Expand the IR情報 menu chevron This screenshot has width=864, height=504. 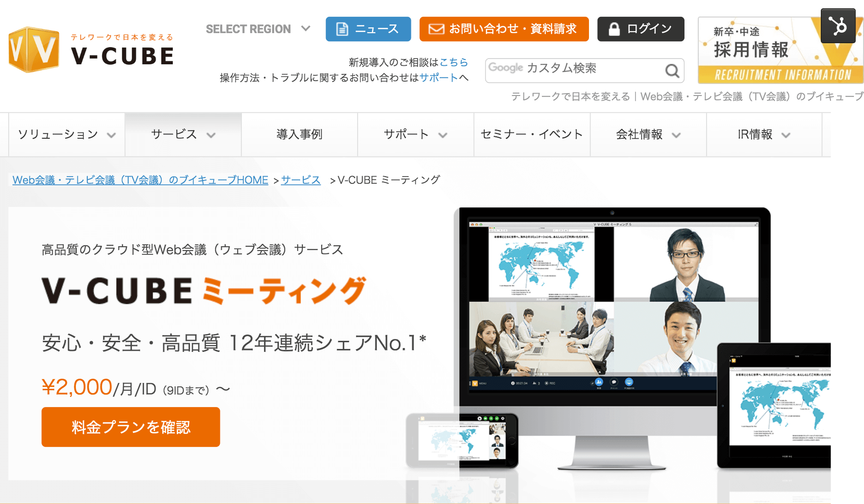pos(785,135)
